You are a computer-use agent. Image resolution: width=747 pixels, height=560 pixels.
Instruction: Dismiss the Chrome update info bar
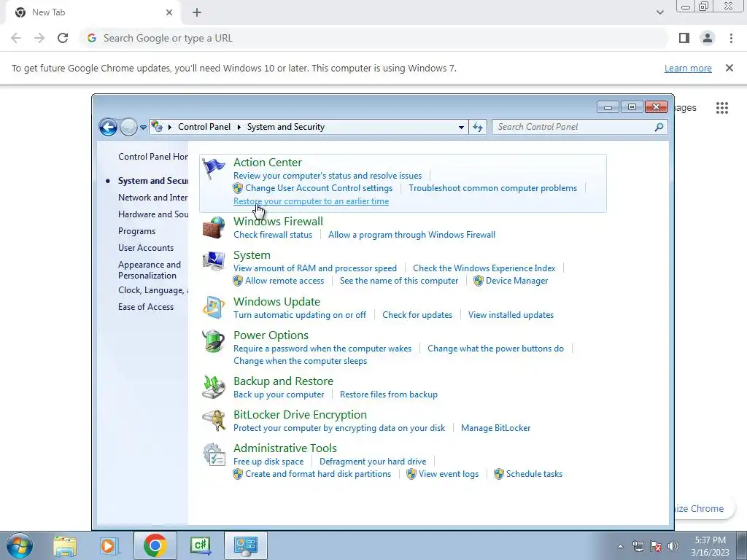click(729, 68)
